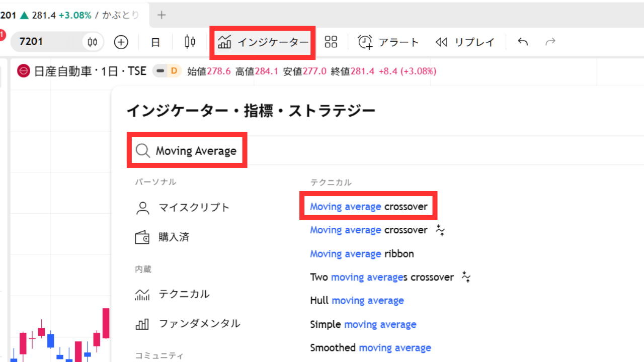The image size is (644, 362).
Task: Select the テクニカル category
Action: tap(172, 294)
